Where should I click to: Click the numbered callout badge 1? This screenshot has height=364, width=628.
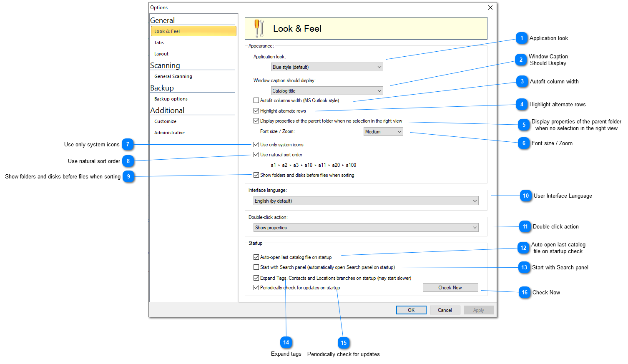521,38
